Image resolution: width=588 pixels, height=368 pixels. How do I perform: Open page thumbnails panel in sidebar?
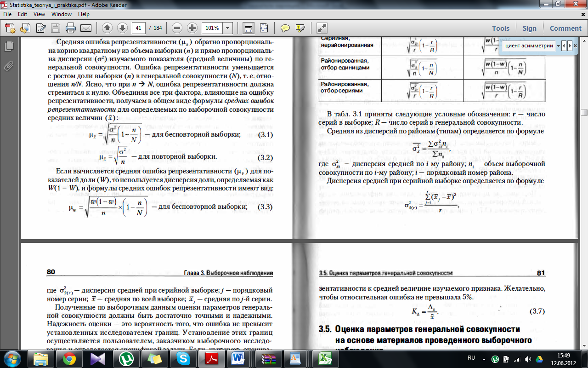tap(8, 46)
